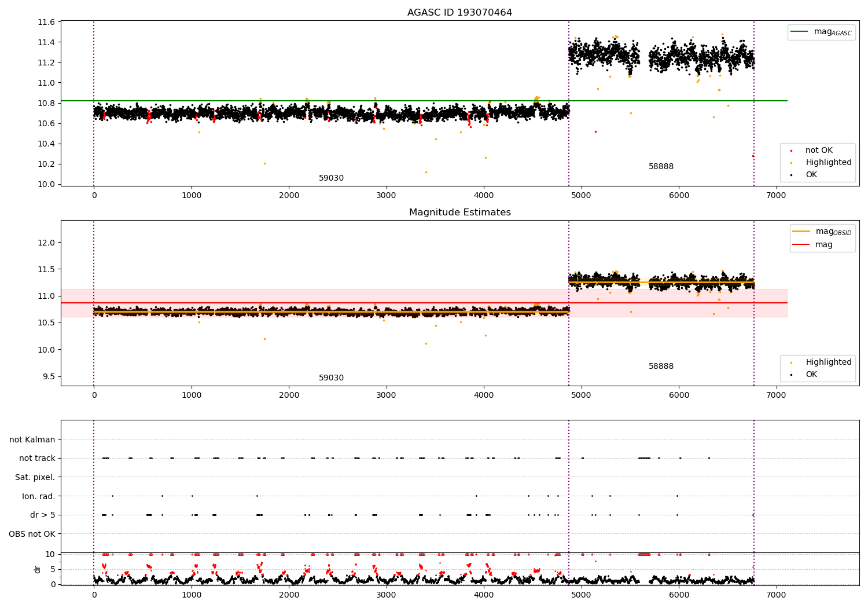Click the 'not track' row label
868x608 pixels.
tap(37, 459)
